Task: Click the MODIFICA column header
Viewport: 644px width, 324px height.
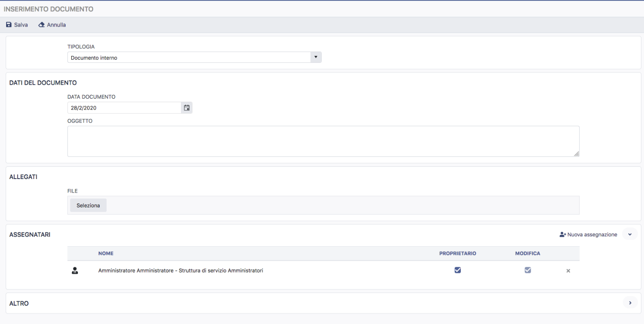Action: click(x=528, y=254)
